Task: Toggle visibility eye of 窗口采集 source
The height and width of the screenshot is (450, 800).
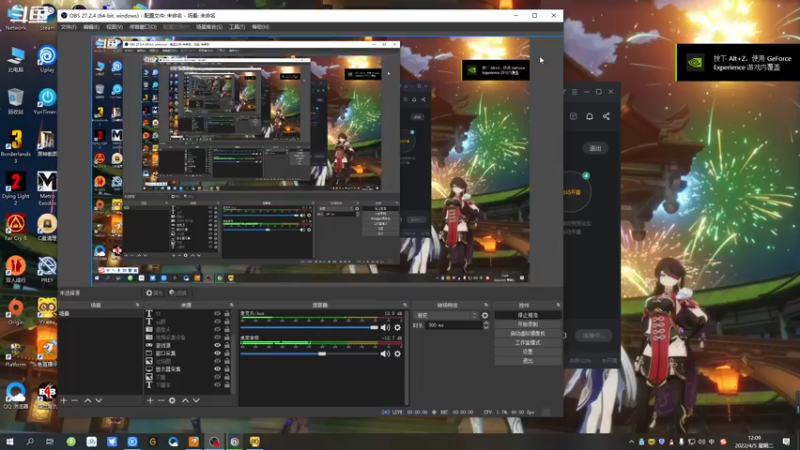Action: [x=217, y=353]
